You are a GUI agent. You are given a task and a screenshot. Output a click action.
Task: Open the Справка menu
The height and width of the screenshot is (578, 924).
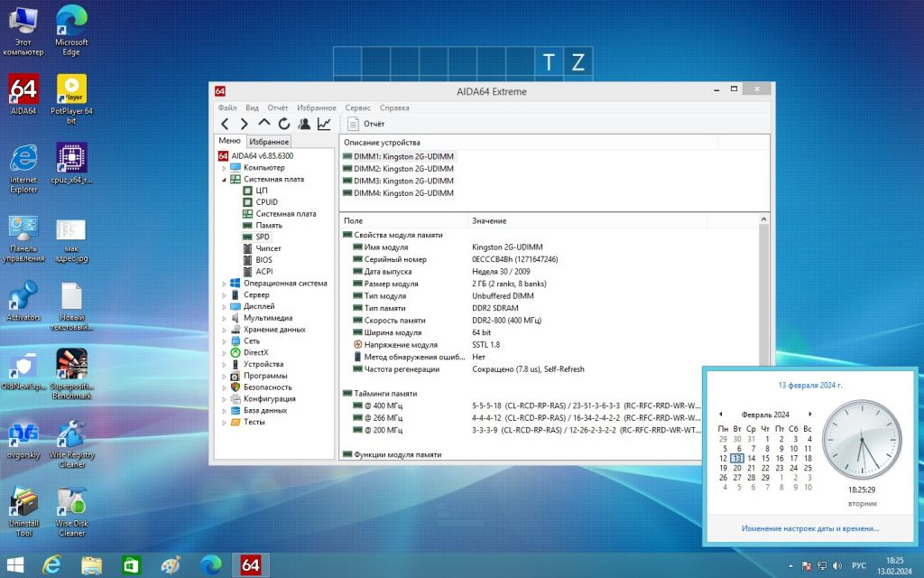tap(394, 108)
